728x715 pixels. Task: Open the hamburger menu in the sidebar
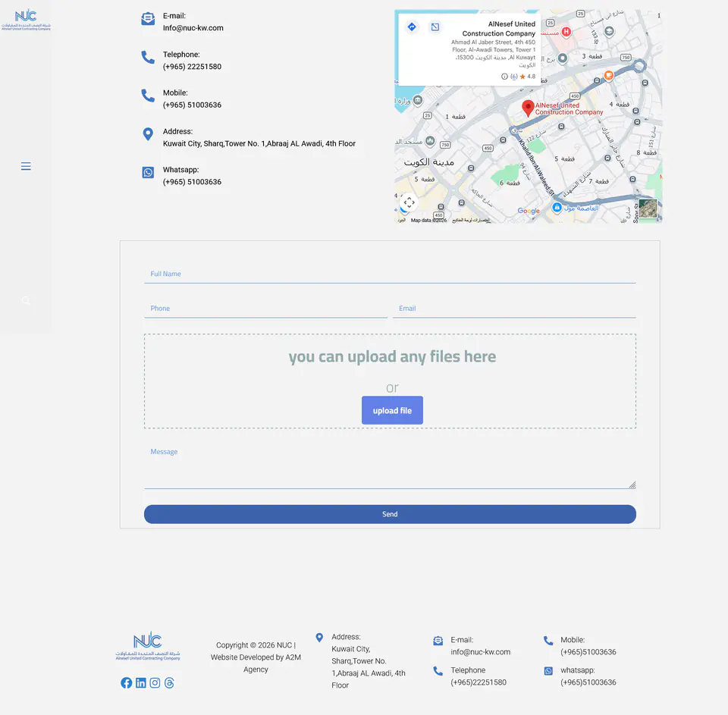(x=26, y=166)
